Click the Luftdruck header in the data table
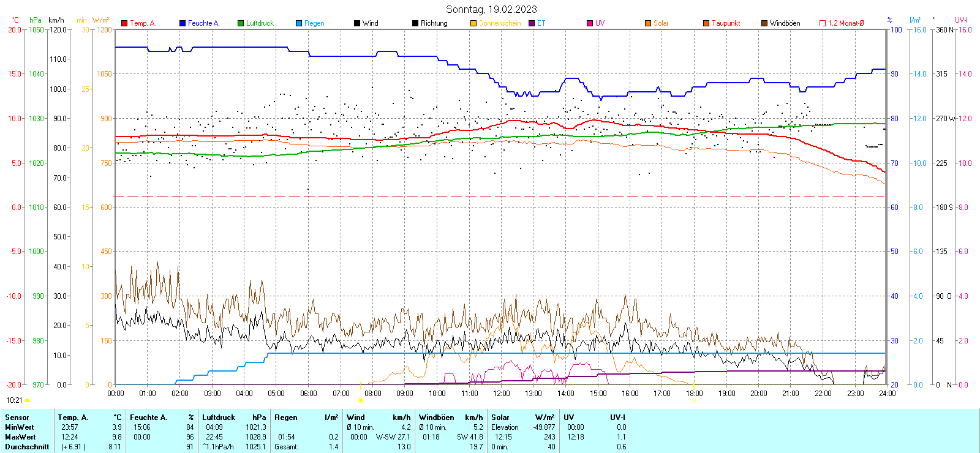This screenshot has height=453, width=980. pyautogui.click(x=219, y=417)
